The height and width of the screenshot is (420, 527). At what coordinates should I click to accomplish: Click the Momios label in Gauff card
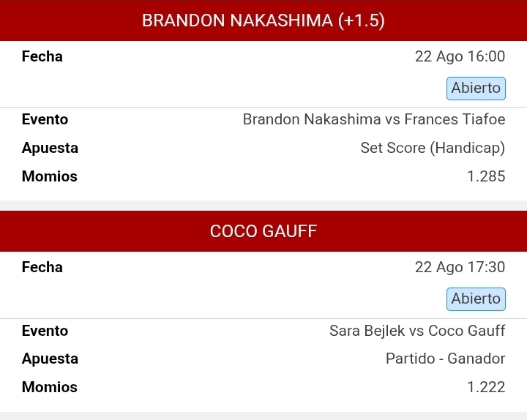point(50,387)
